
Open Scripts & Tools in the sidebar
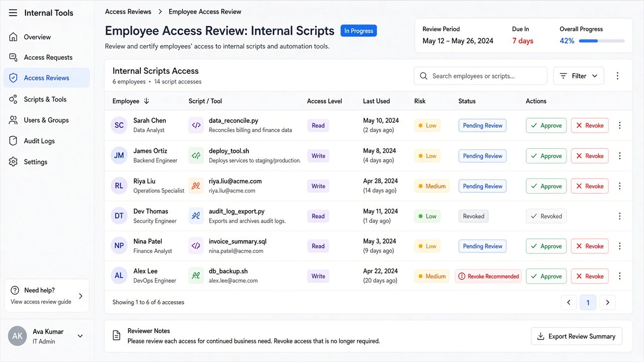47,100
